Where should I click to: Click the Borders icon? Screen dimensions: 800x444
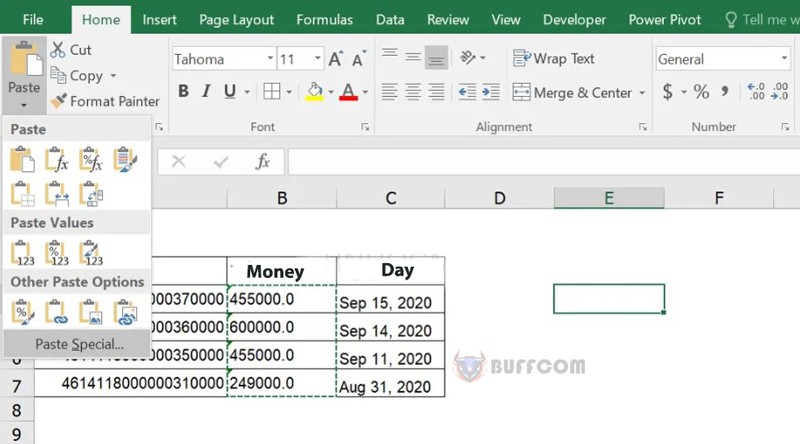tap(271, 92)
